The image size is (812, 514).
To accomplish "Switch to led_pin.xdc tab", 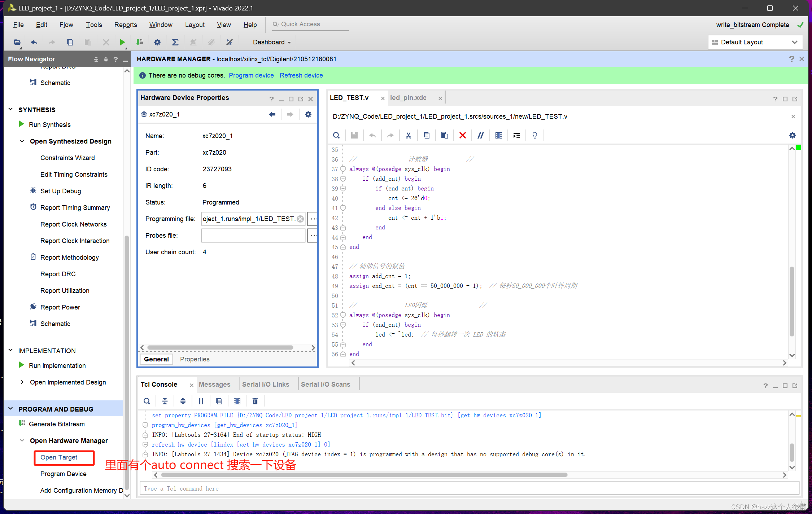I will click(x=408, y=98).
